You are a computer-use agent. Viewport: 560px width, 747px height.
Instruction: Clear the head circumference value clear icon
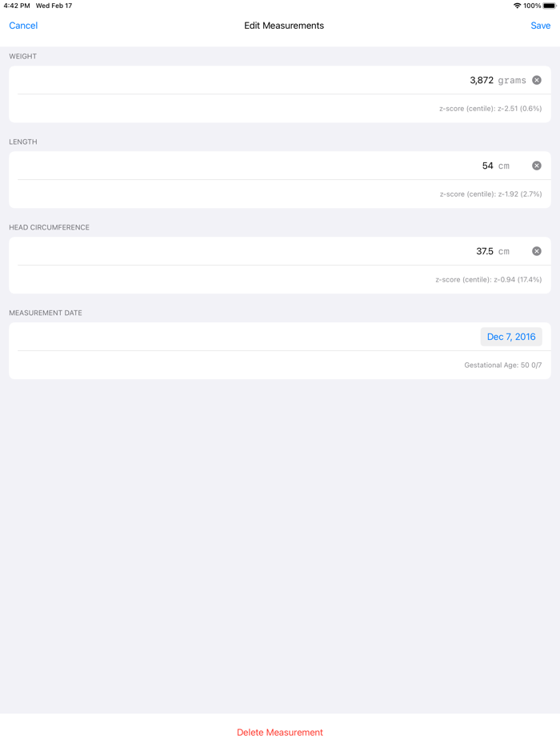pyautogui.click(x=536, y=250)
